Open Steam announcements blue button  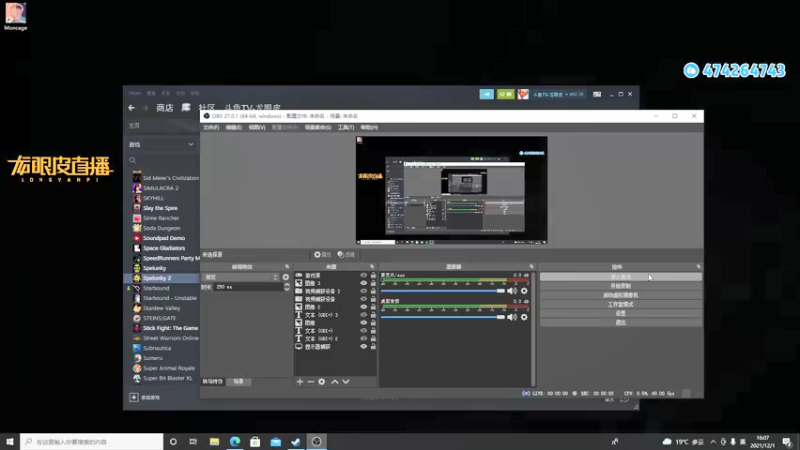(x=487, y=94)
